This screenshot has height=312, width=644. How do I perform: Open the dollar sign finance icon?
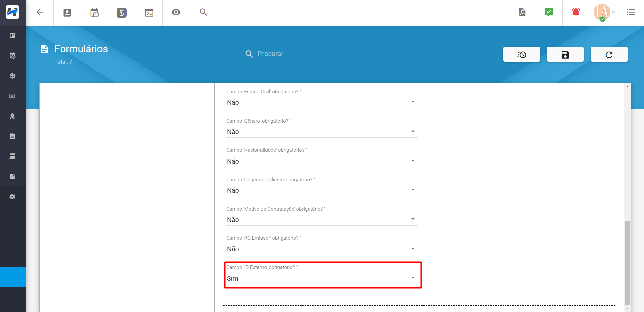(x=122, y=13)
